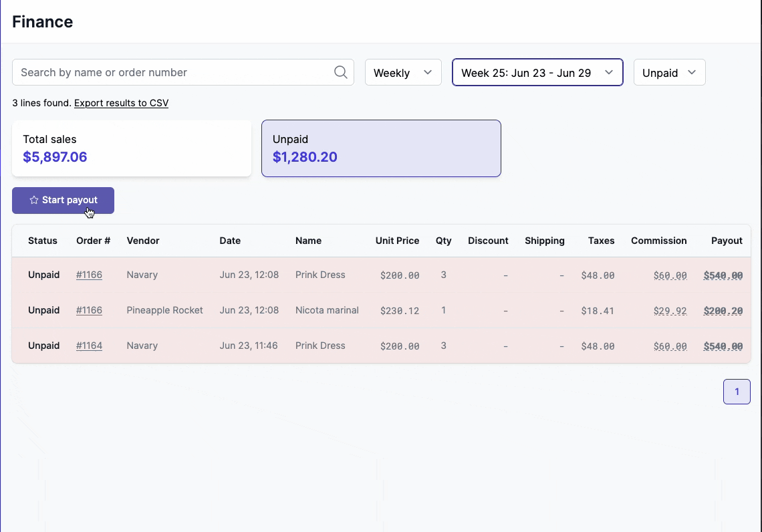Open order #1164 from the Navary row

(89, 346)
